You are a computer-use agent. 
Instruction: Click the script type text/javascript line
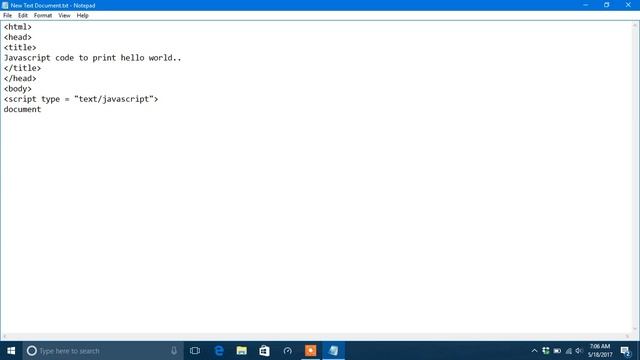click(81, 99)
